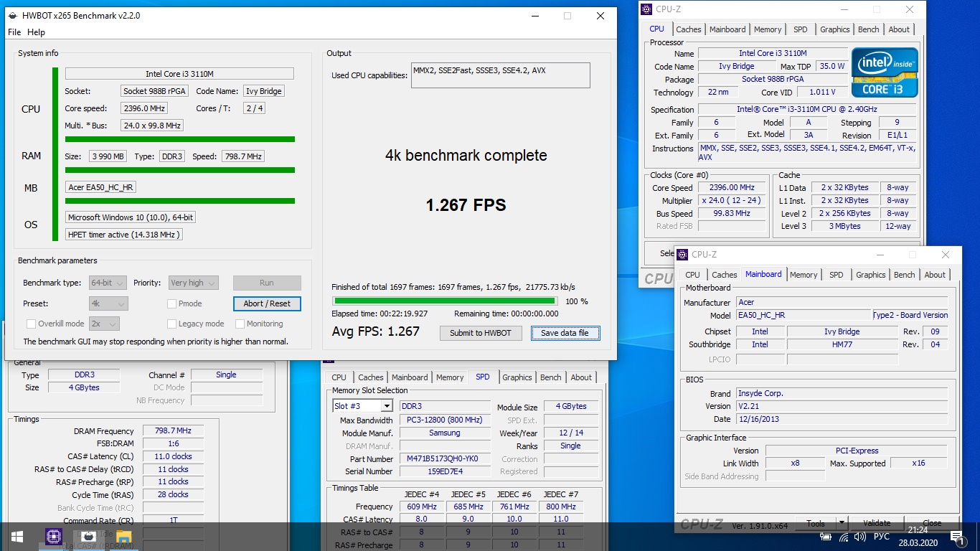Select CPU tab in Mainboard CPU-Z window
Screen dimensions: 980x551
click(692, 275)
